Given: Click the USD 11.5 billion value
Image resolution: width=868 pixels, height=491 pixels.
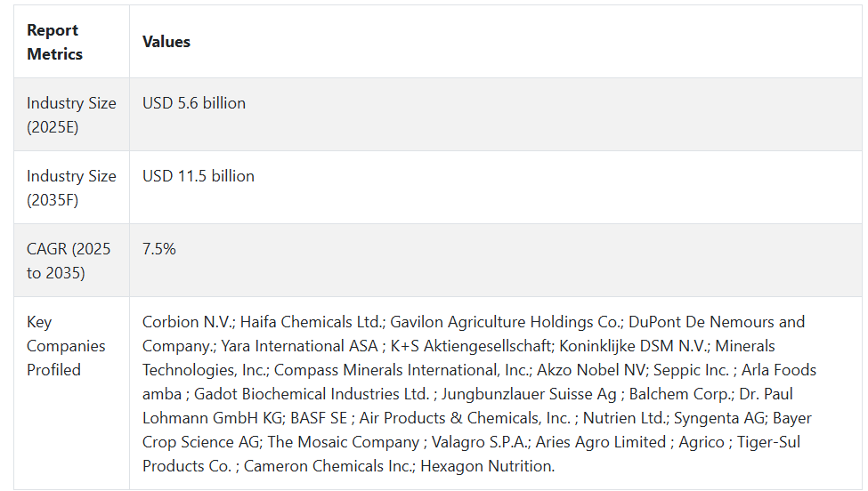Looking at the screenshot, I should pos(199,176).
